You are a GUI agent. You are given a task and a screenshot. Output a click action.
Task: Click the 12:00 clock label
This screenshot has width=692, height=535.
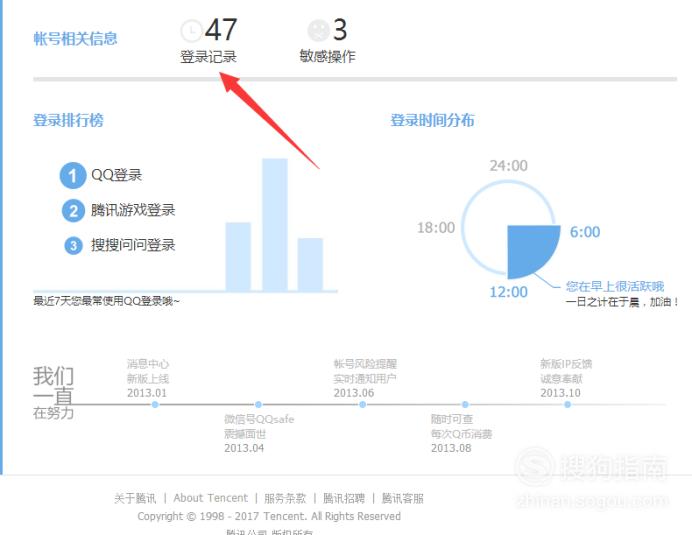tap(508, 292)
